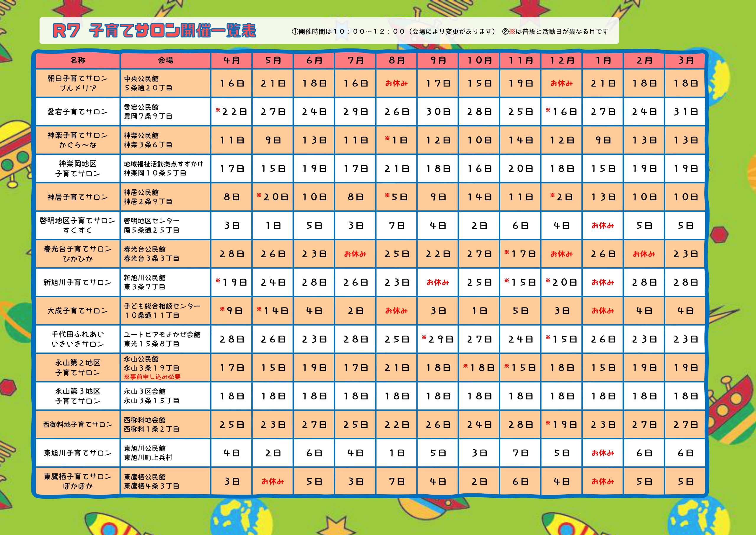Click '子ども総合相談センター' venue cell

pyautogui.click(x=165, y=311)
